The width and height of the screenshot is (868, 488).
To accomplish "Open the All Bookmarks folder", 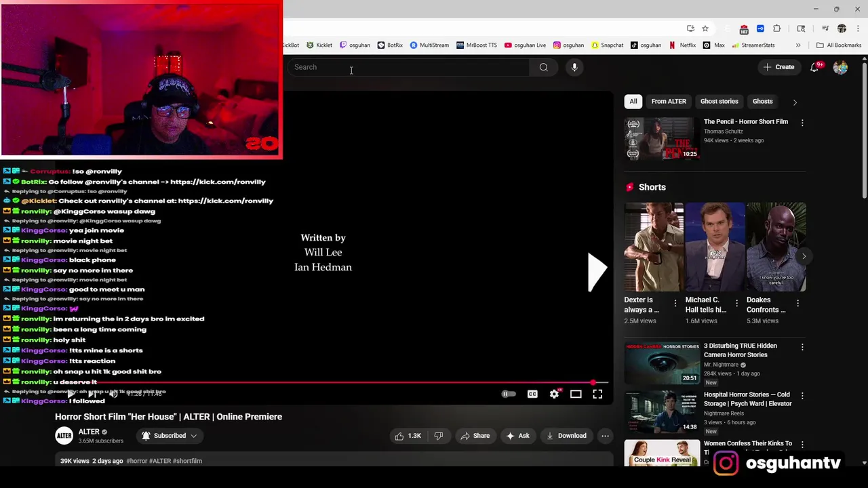I will point(839,45).
